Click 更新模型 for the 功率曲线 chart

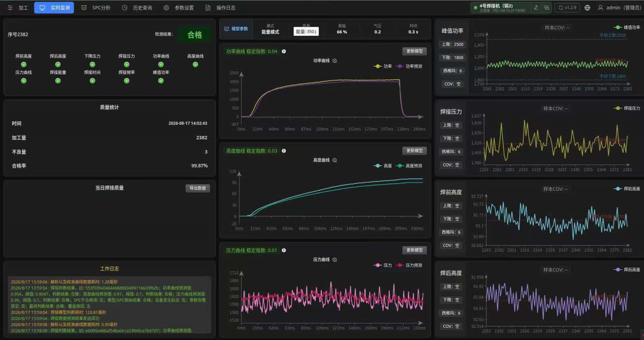pyautogui.click(x=414, y=51)
